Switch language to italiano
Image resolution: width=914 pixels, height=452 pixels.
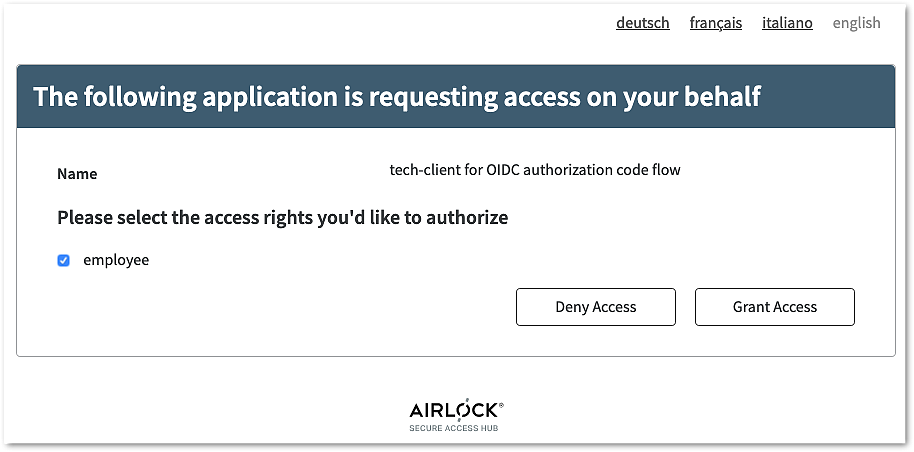pyautogui.click(x=787, y=23)
